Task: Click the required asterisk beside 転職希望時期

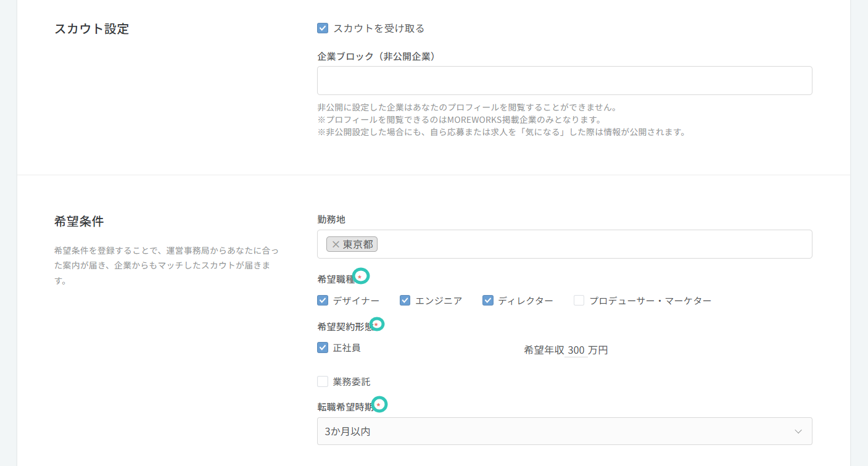Action: 379,405
